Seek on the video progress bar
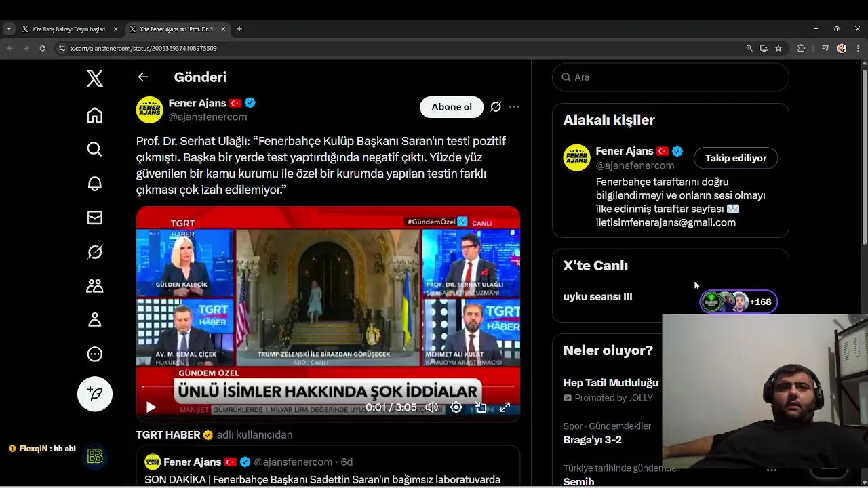Image resolution: width=868 pixels, height=488 pixels. pos(328,386)
